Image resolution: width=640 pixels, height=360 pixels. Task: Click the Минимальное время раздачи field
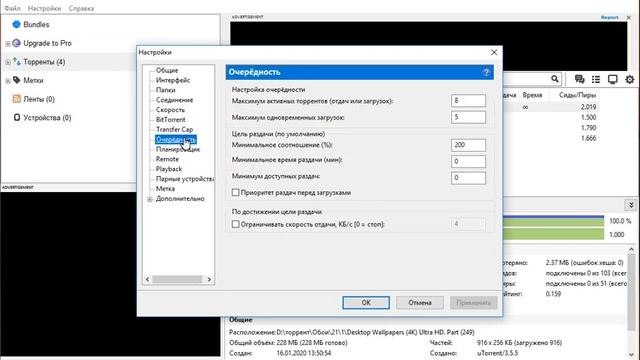coord(469,161)
